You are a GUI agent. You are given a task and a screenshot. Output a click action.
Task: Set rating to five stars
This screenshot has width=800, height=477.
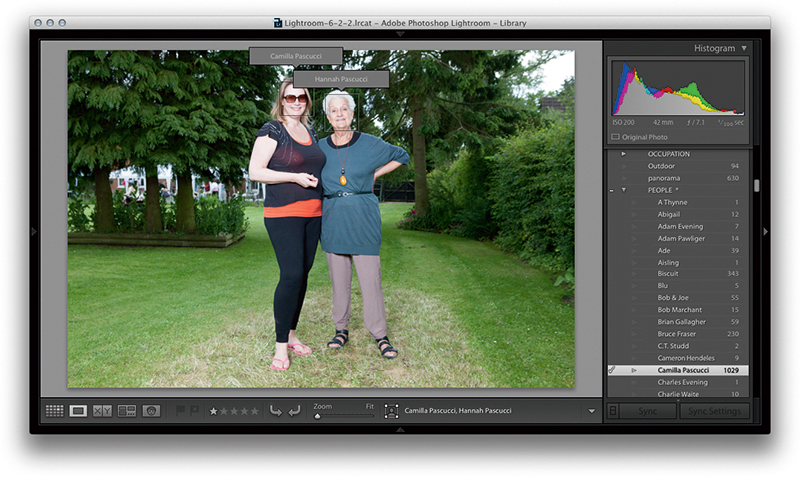click(x=254, y=411)
